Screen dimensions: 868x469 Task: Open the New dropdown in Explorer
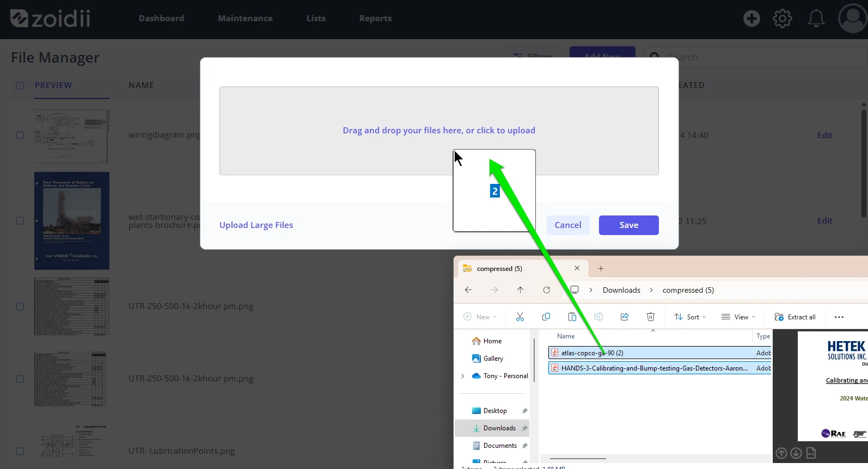coord(480,317)
